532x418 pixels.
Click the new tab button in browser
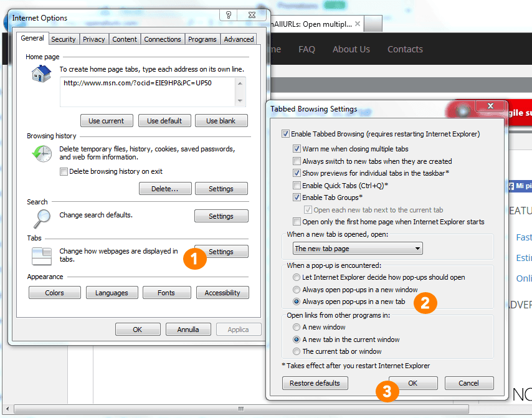click(373, 24)
